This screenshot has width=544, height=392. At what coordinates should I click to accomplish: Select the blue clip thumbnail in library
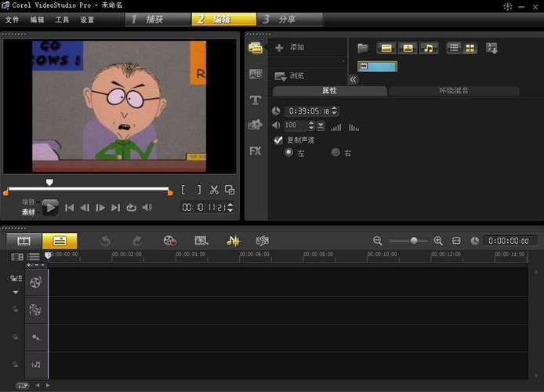[x=377, y=67]
